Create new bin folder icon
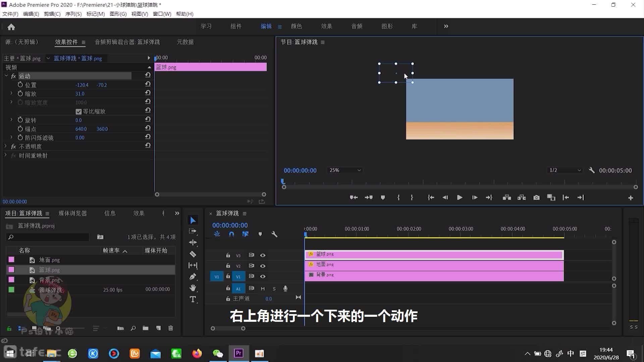The image size is (644, 362). pos(145,328)
